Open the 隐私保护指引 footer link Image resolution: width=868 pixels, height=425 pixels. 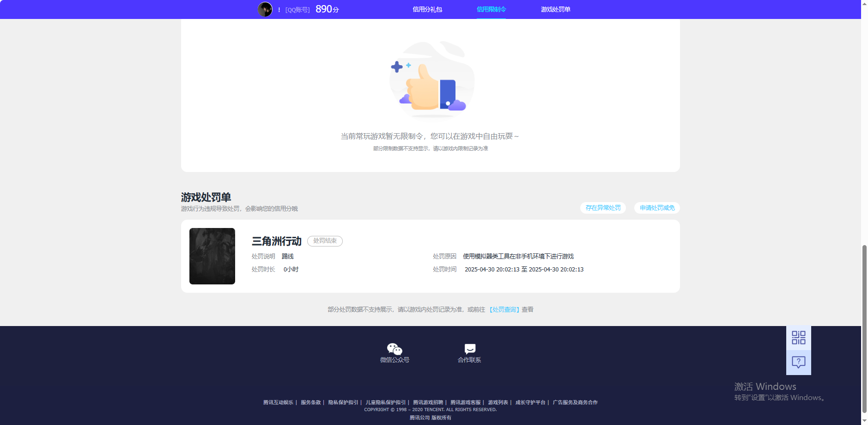tap(343, 402)
